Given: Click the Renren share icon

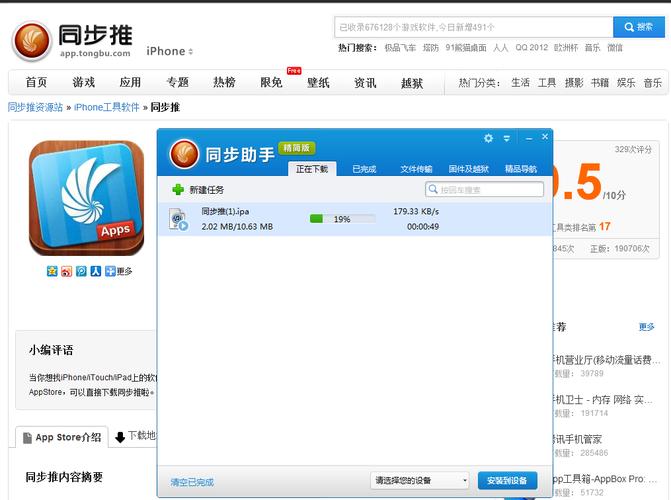Looking at the screenshot, I should 95,271.
